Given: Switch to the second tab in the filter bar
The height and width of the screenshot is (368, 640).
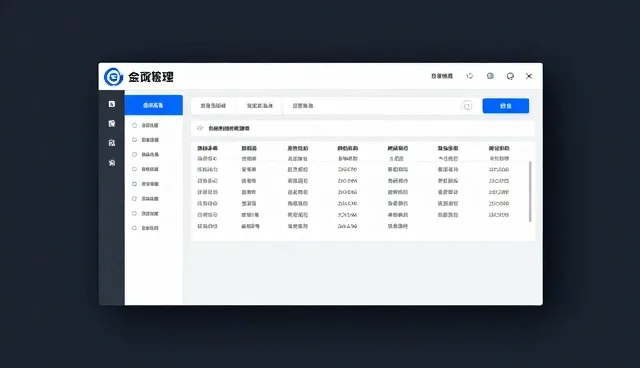Looking at the screenshot, I should pyautogui.click(x=260, y=106).
